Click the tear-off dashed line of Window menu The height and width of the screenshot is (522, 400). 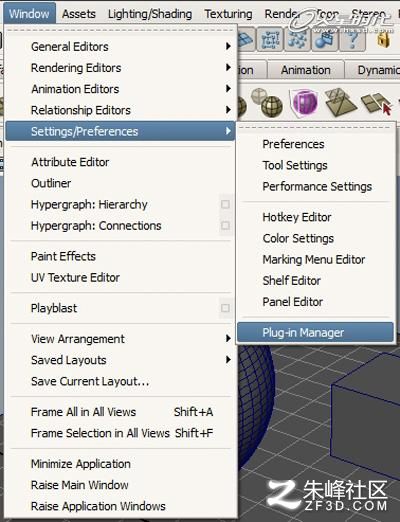[121, 30]
